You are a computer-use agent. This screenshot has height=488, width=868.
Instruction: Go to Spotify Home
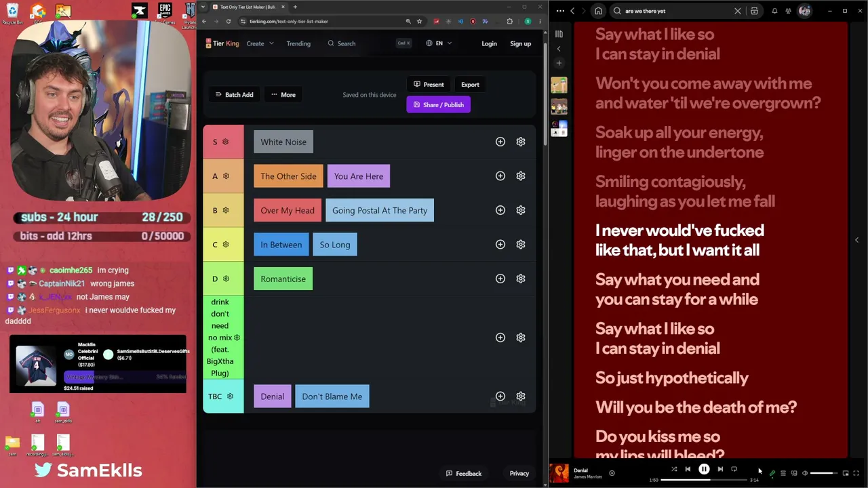(x=598, y=11)
